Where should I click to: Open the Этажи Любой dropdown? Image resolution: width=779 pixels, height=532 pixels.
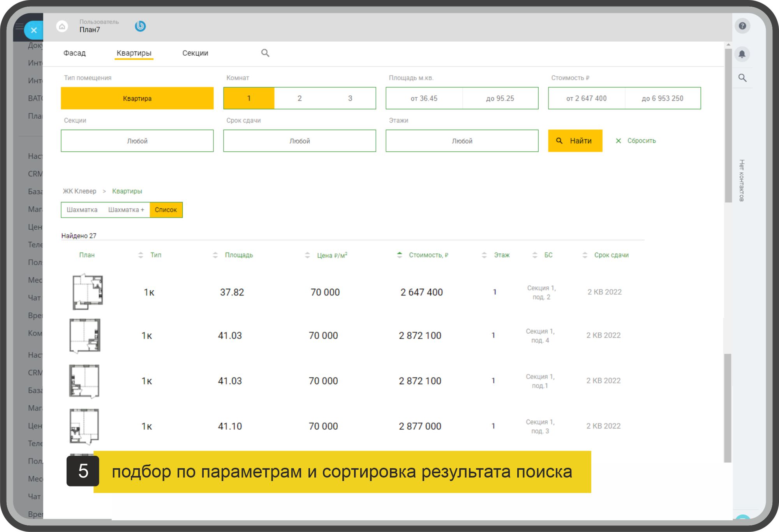462,141
